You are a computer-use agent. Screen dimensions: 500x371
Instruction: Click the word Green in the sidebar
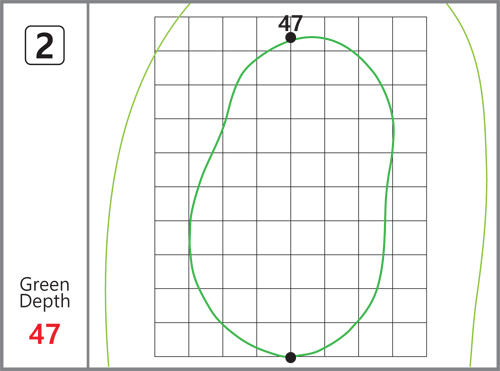click(45, 285)
